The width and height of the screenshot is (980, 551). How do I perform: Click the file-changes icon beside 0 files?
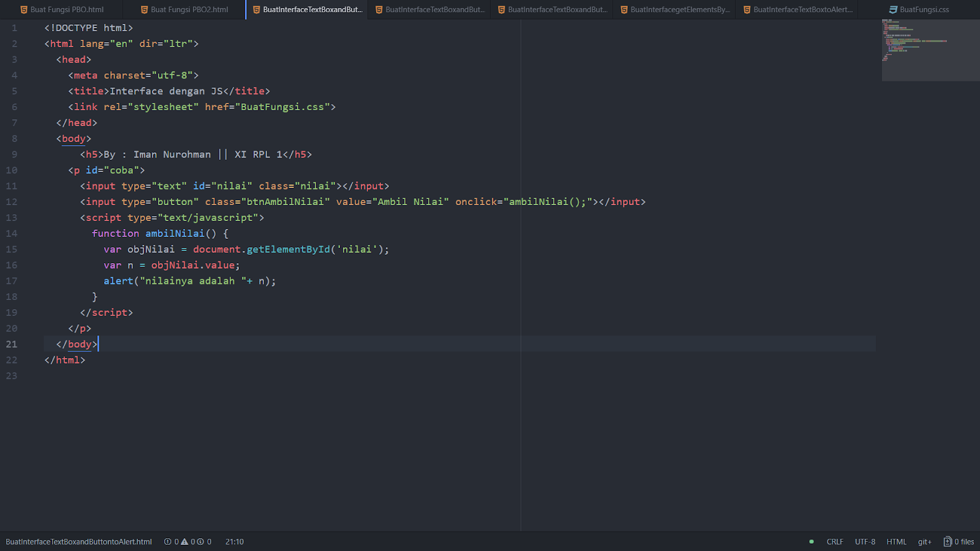coord(949,541)
